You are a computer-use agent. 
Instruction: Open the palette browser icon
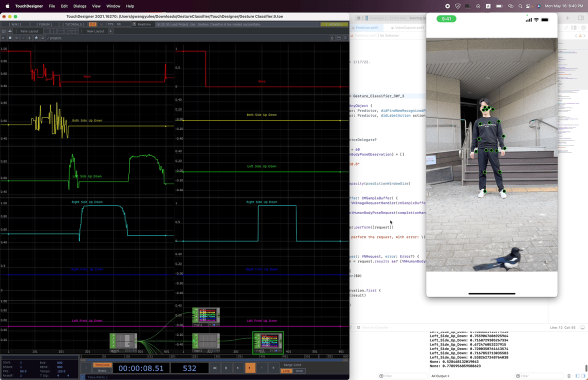click(4, 31)
